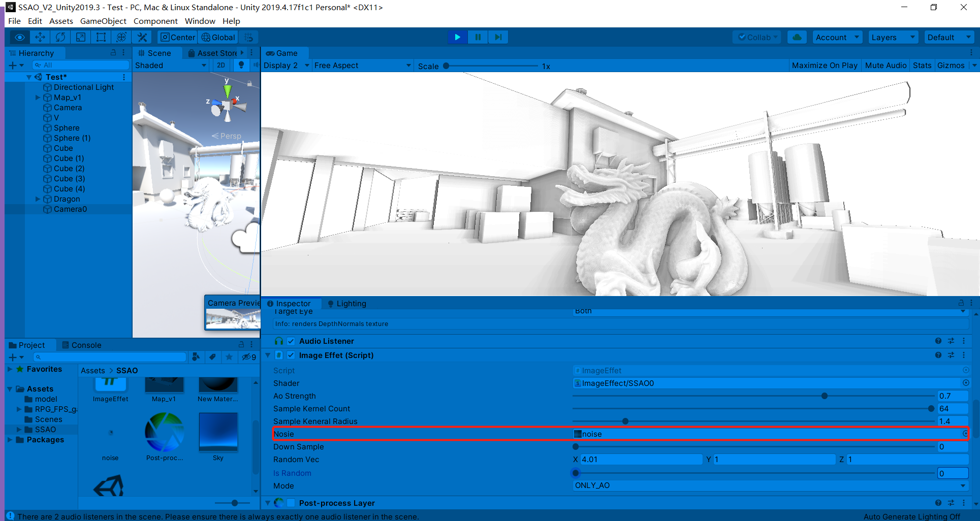The image size is (980, 521).
Task: Toggle Global rotation handle mode
Action: pos(218,37)
